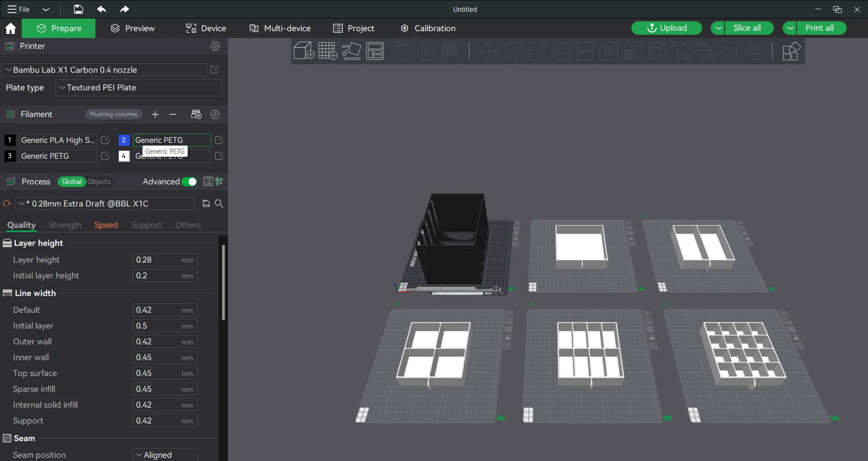Add a new plate from the toolbar
This screenshot has width=868, height=461.
tap(327, 51)
